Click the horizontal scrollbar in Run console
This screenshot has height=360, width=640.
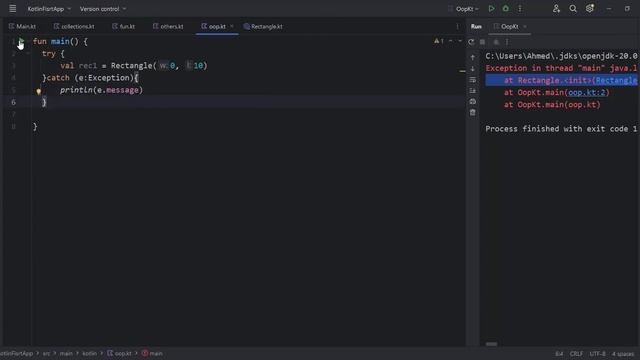491,344
